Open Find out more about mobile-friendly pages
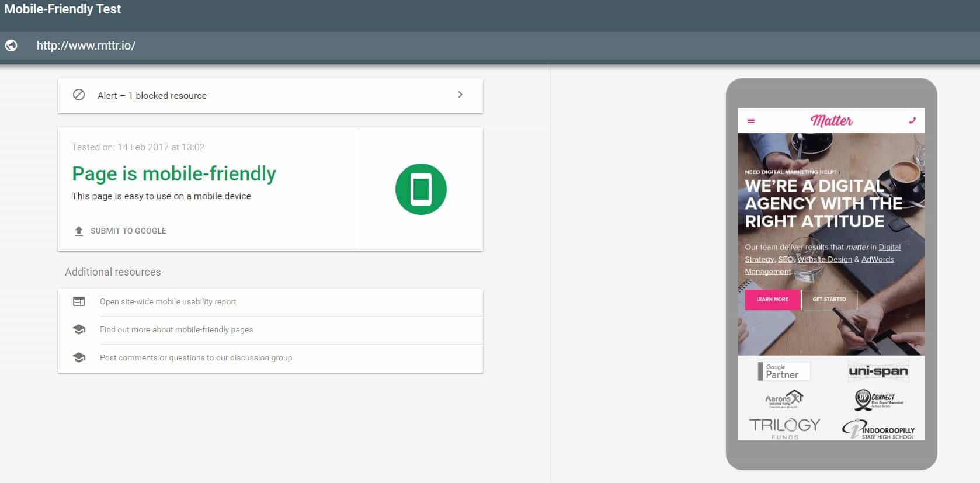The width and height of the screenshot is (980, 483). click(x=176, y=330)
